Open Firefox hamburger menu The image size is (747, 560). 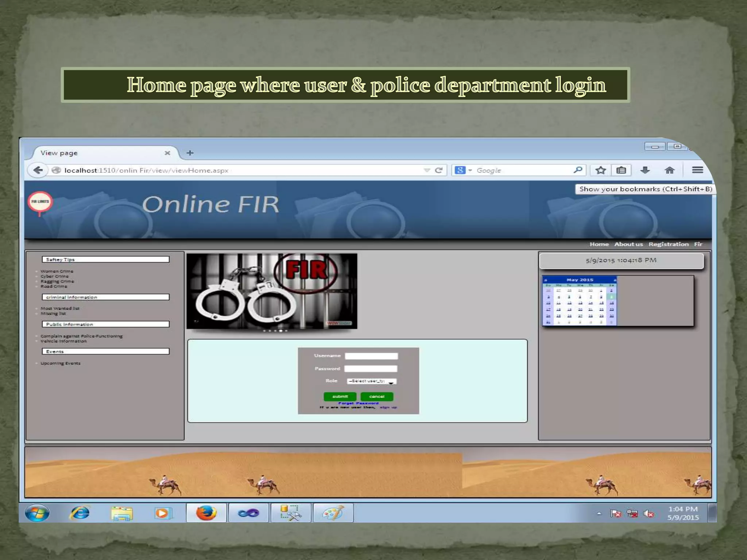[697, 170]
